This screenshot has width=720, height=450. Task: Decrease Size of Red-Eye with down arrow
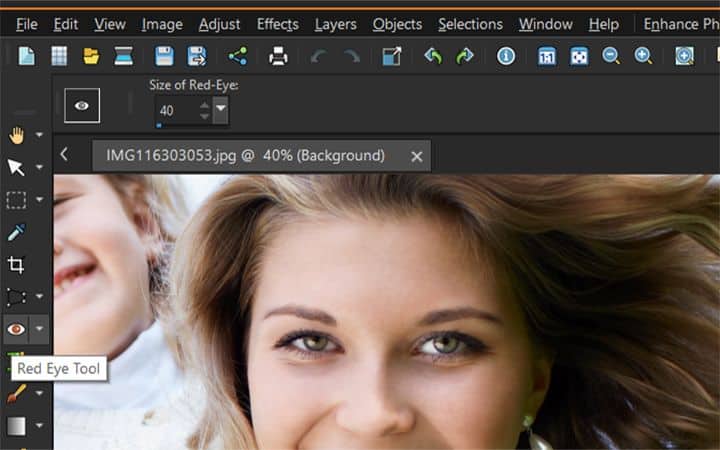[205, 116]
